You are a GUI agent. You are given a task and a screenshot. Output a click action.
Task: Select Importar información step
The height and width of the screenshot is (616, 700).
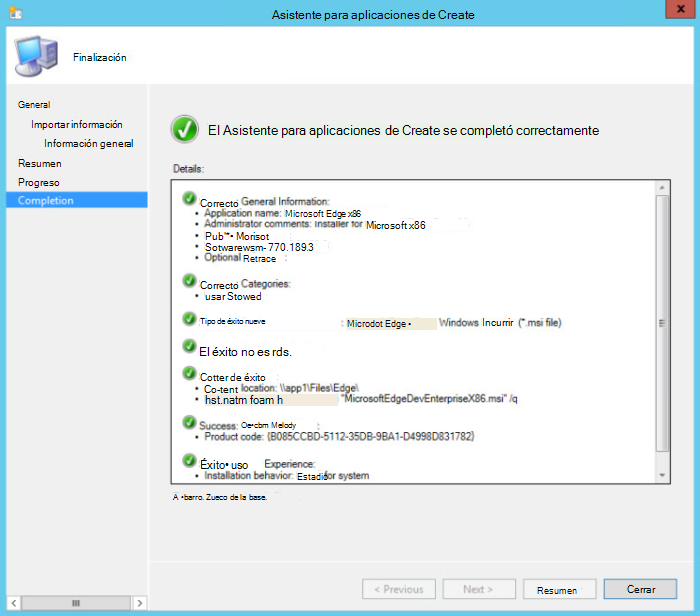[x=76, y=125]
